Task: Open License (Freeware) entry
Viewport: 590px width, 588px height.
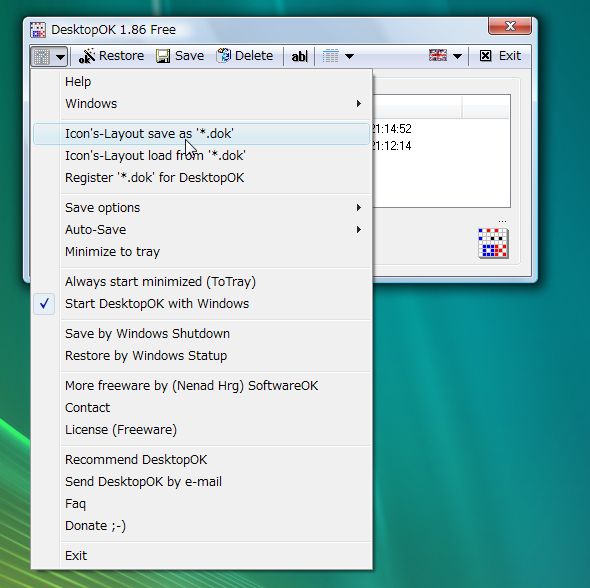Action: pos(202,430)
